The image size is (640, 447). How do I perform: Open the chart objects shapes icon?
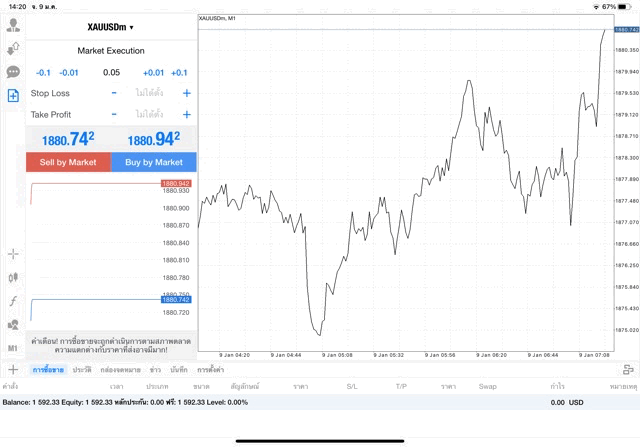(13, 325)
